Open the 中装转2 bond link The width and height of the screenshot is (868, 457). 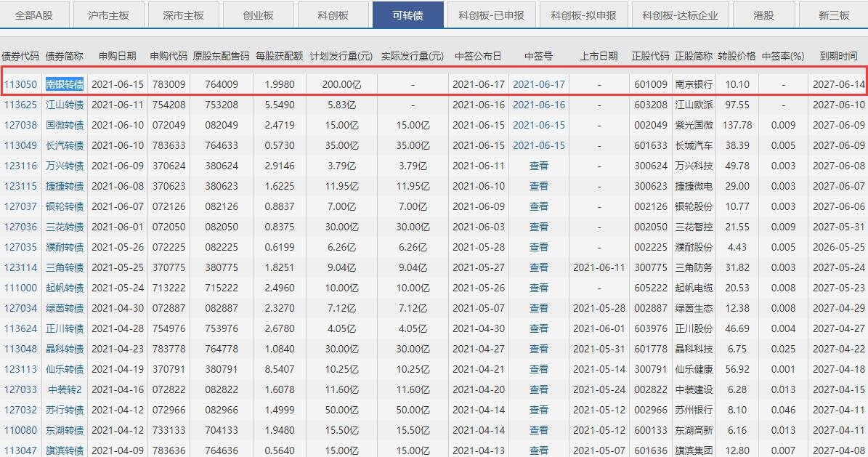click(65, 389)
